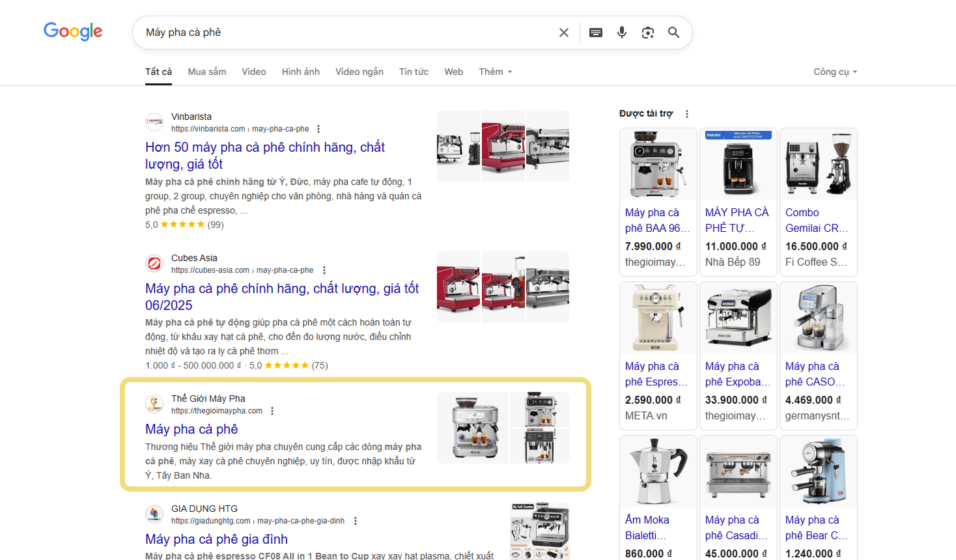
Task: Click the magnifying glass search button
Action: [x=673, y=33]
